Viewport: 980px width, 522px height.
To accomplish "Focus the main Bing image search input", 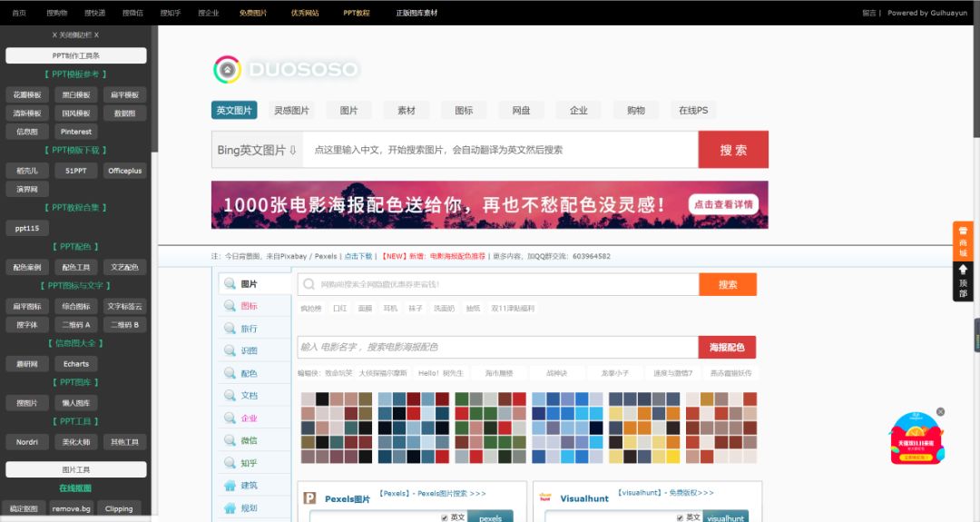I will [500, 150].
